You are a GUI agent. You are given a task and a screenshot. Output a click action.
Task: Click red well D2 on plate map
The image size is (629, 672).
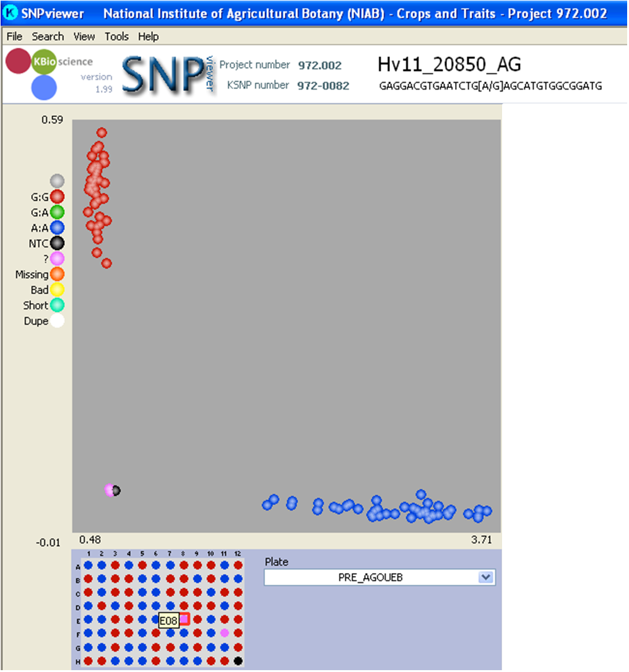(102, 606)
